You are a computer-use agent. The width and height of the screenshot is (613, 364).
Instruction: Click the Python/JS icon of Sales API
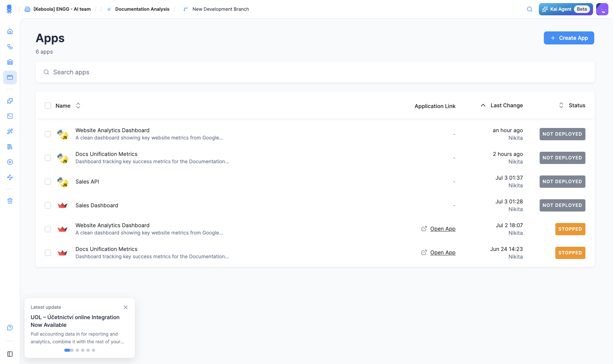point(62,182)
